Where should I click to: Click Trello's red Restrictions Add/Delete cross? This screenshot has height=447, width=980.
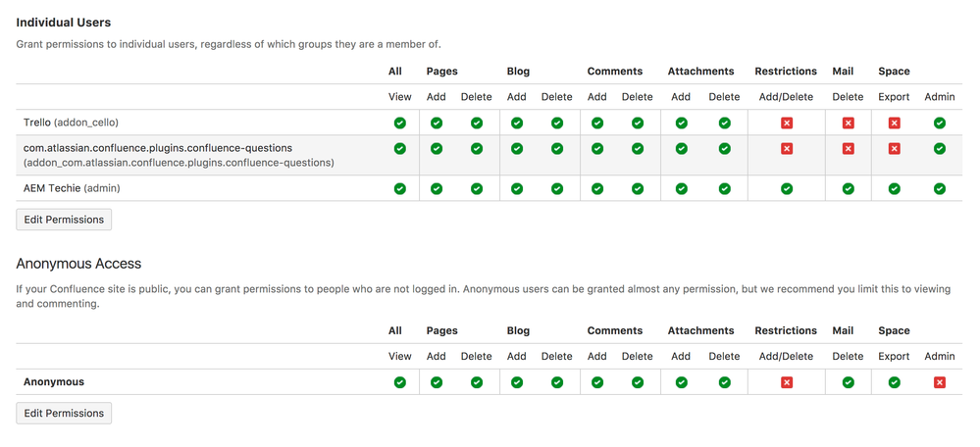pyautogui.click(x=786, y=124)
